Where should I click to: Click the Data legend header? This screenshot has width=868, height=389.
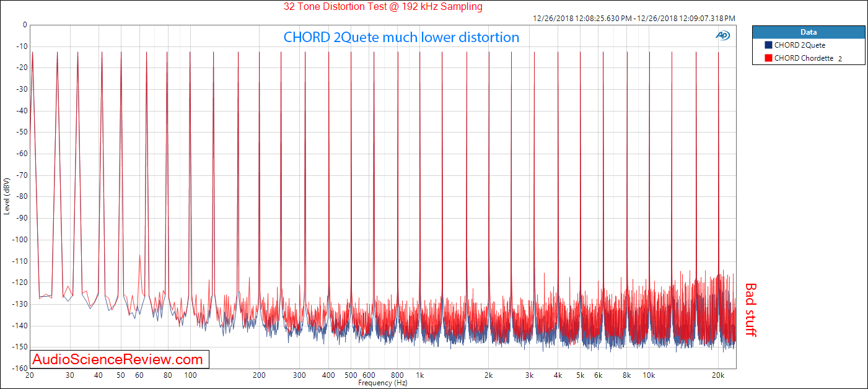(809, 32)
